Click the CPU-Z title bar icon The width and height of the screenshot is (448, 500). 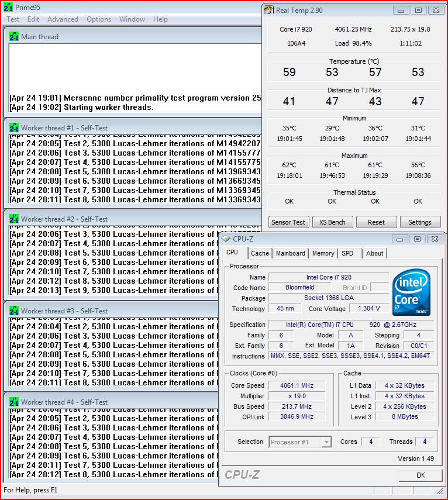click(226, 239)
